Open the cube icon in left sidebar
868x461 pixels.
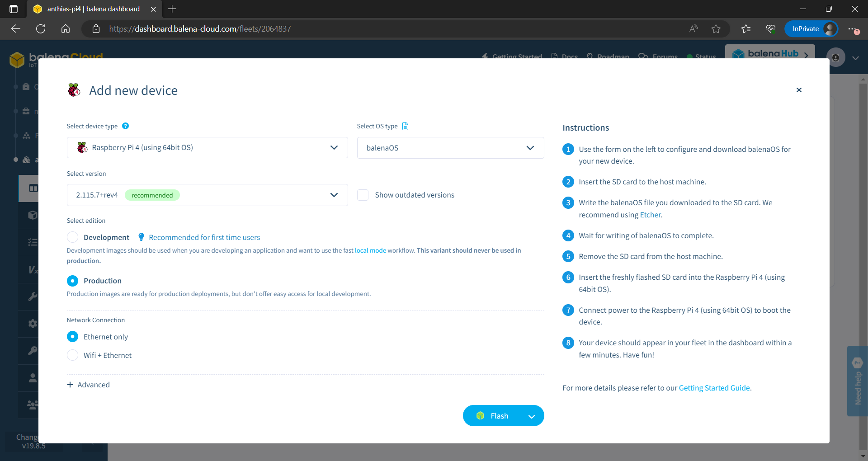(33, 215)
